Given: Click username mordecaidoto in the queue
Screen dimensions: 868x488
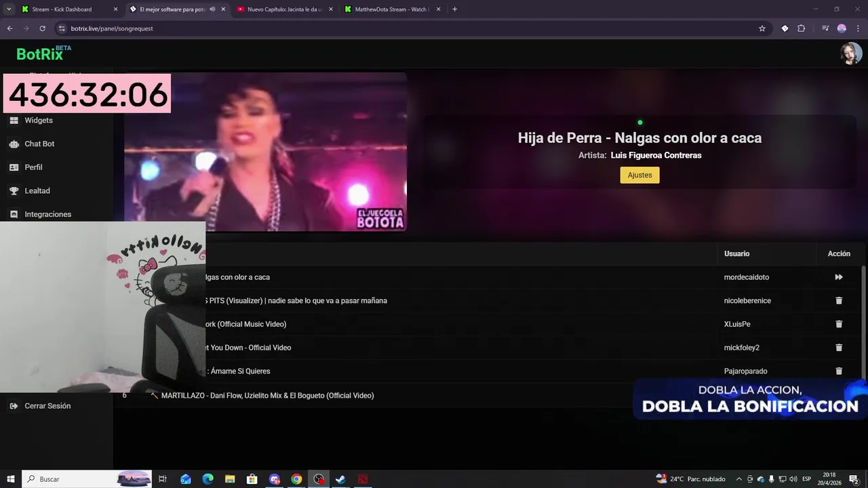Looking at the screenshot, I should 747,277.
